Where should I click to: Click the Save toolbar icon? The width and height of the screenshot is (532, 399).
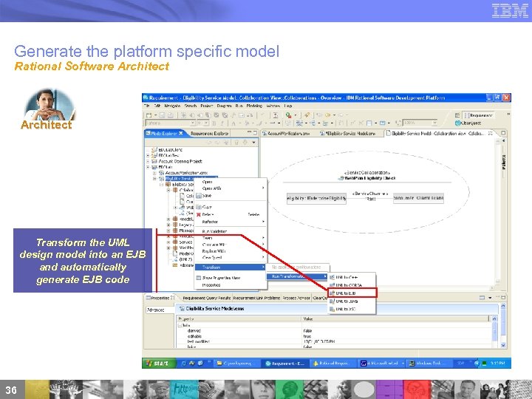[162, 115]
